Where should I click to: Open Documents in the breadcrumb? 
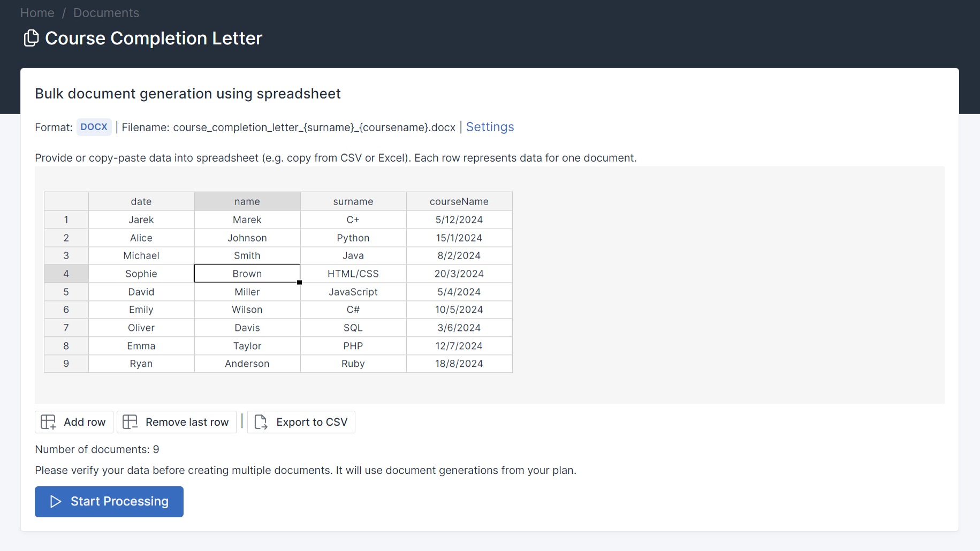point(106,13)
